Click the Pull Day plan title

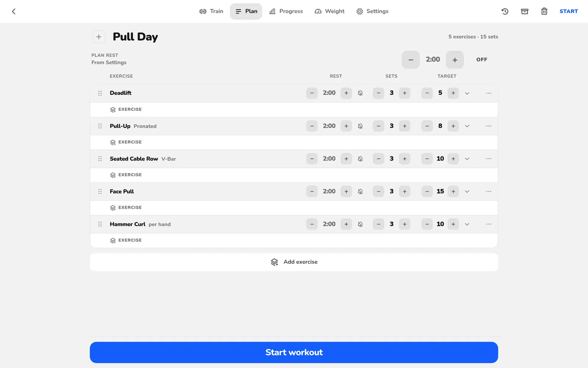click(135, 37)
